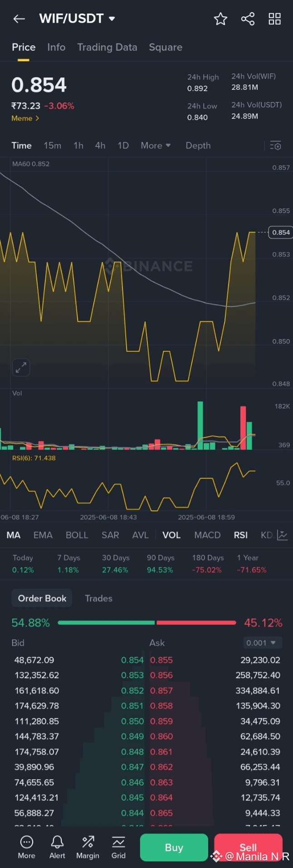Image resolution: width=293 pixels, height=868 pixels.
Task: Tap current price tag 0.854 on chart
Action: point(281,233)
